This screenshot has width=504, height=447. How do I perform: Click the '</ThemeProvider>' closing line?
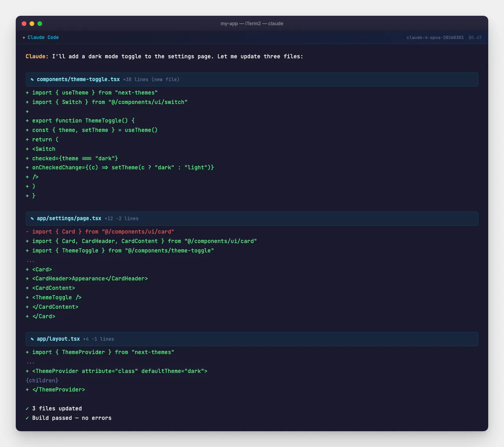[x=56, y=390]
